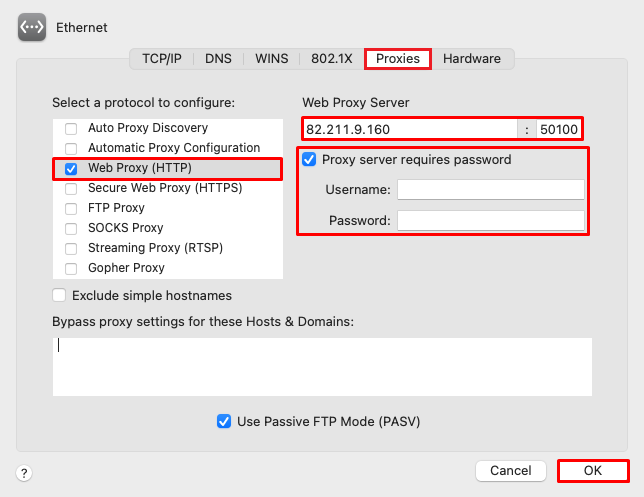The image size is (644, 497).
Task: Check Exclude simple hostnames
Action: click(x=59, y=295)
